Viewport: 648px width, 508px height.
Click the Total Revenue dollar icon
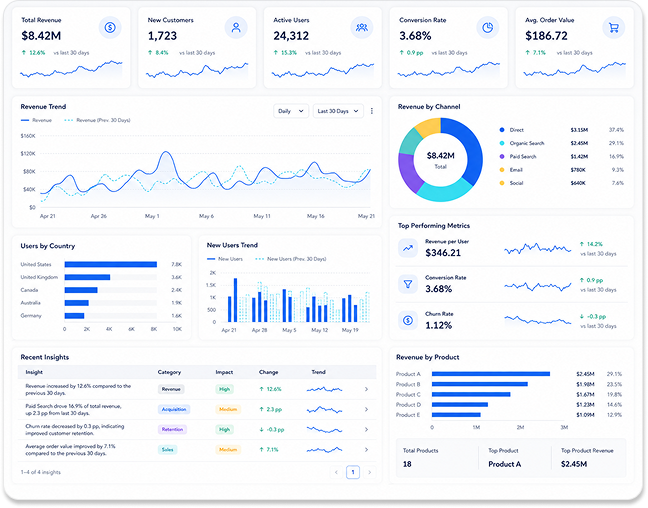[110, 28]
